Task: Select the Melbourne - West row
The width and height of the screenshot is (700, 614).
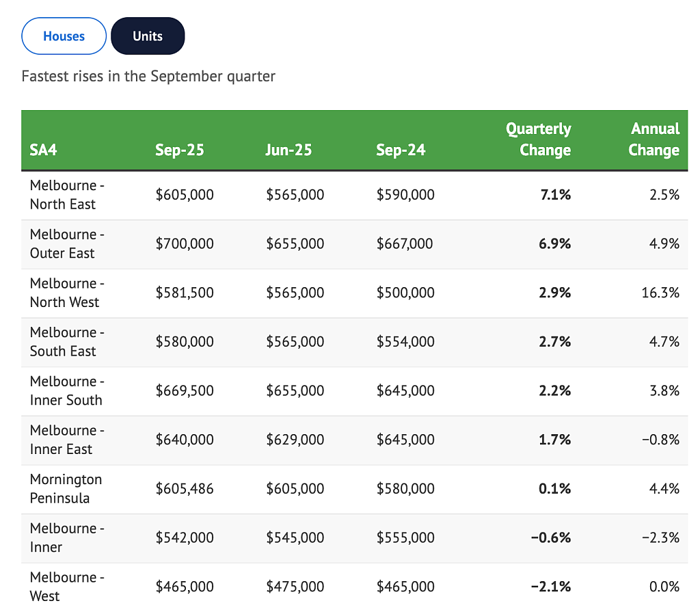Action: (x=355, y=587)
